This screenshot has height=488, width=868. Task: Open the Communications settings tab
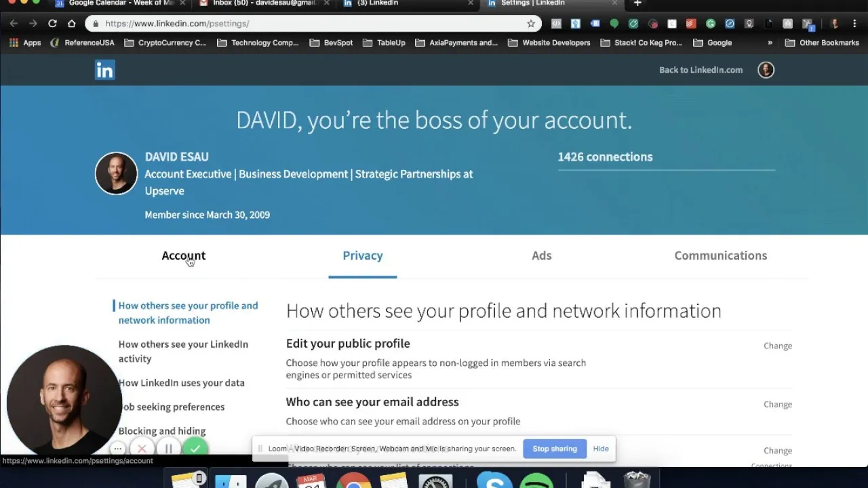(x=721, y=256)
